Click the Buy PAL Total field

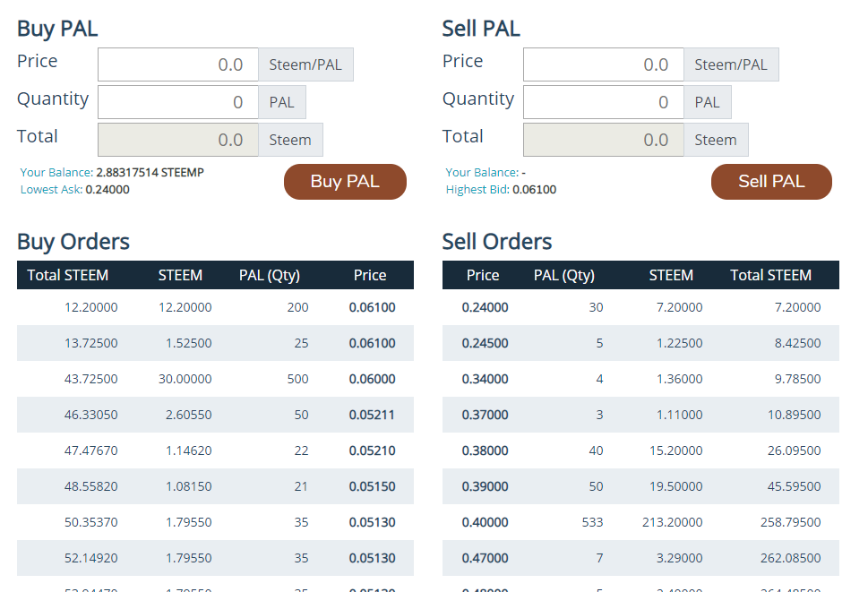[x=178, y=140]
